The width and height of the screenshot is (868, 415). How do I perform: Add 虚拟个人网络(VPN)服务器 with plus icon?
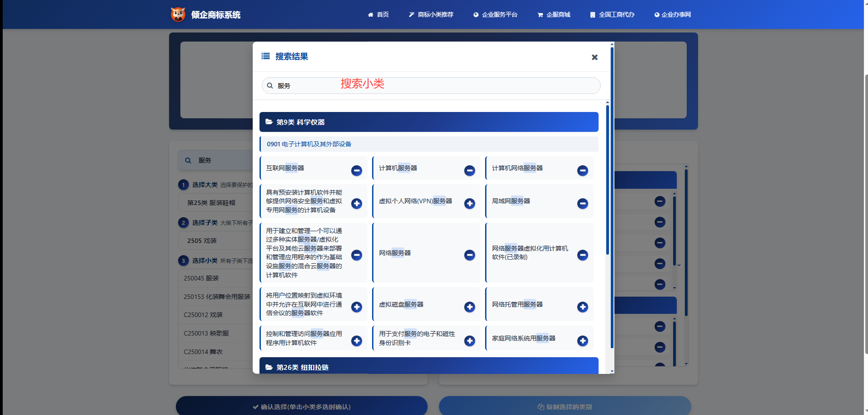tap(469, 204)
